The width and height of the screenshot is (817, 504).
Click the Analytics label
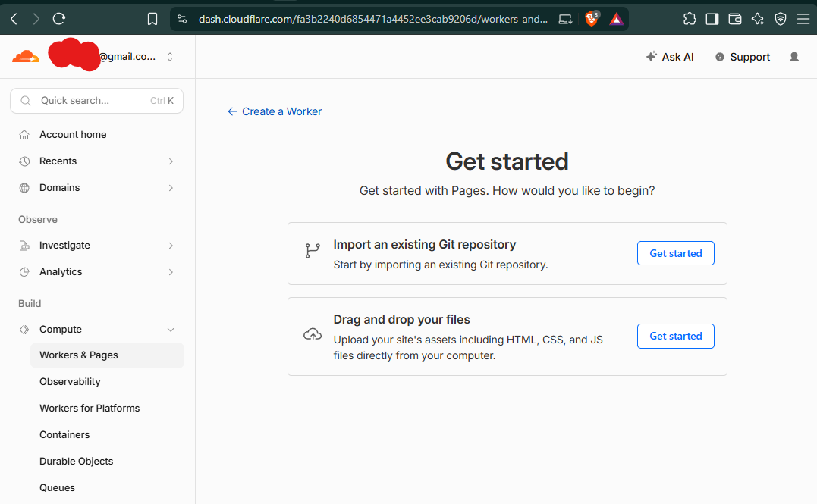point(61,272)
